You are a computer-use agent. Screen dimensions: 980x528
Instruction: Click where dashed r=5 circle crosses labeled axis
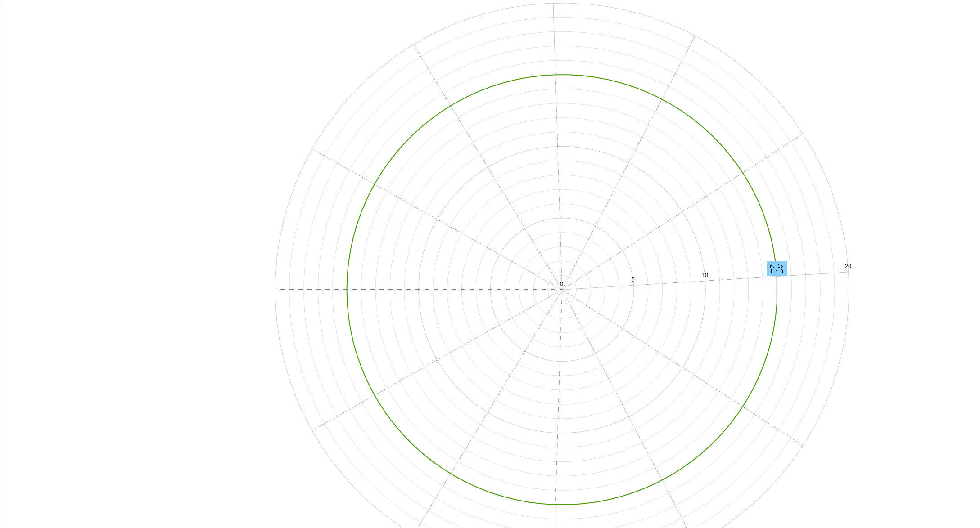pos(633,285)
